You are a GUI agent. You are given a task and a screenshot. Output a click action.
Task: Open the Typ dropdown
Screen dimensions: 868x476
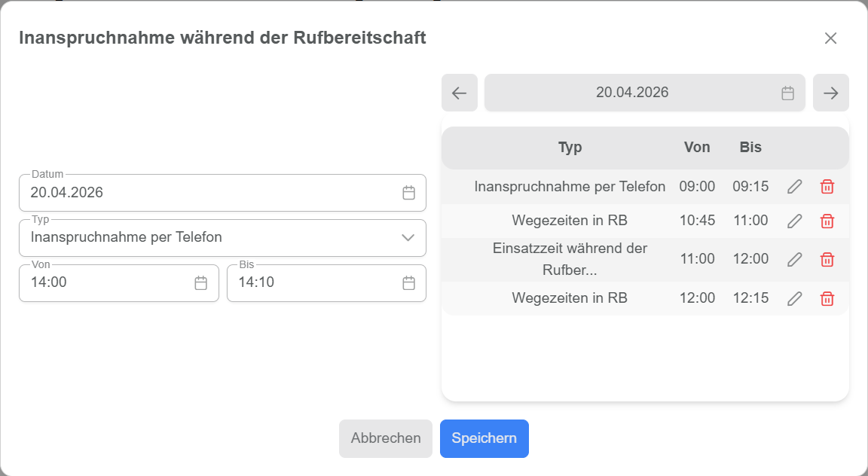408,238
